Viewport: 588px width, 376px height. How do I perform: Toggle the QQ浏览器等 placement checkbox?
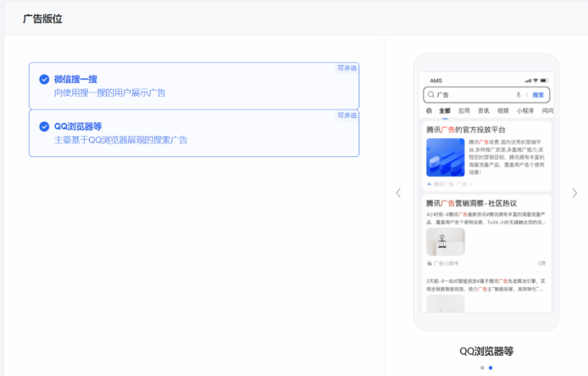(44, 127)
